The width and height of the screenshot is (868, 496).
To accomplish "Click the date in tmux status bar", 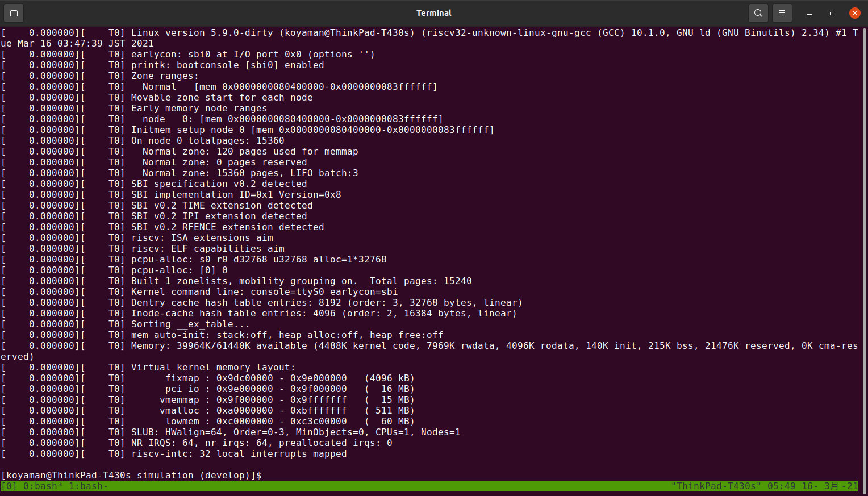I will pos(829,486).
